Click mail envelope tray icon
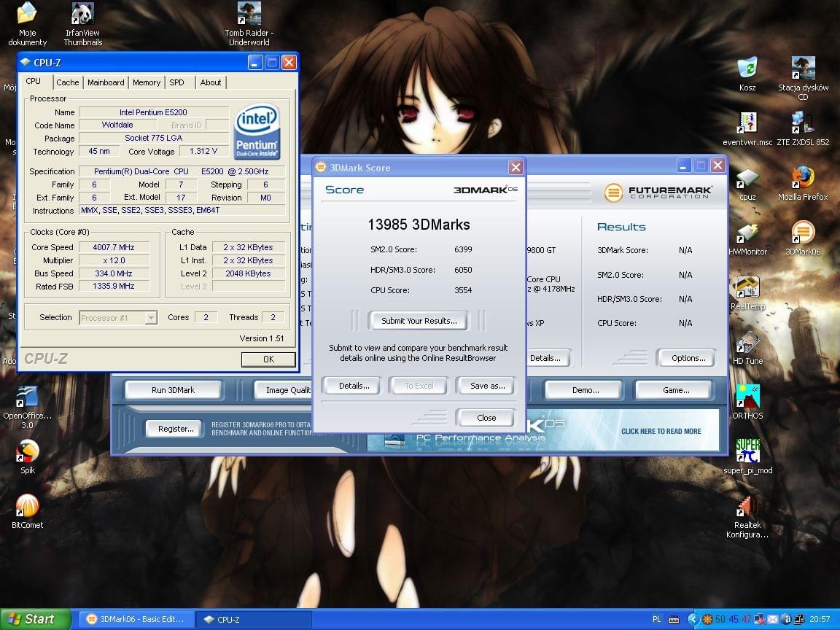 tap(772, 619)
